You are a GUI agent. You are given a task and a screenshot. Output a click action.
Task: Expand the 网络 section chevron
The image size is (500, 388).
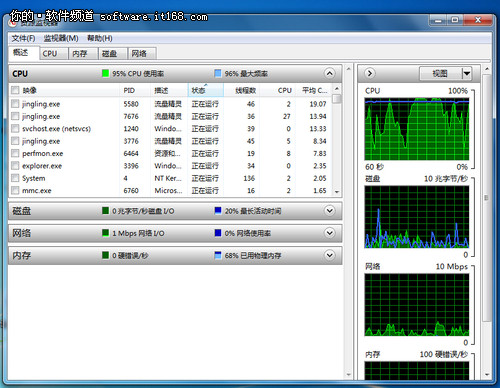[329, 233]
